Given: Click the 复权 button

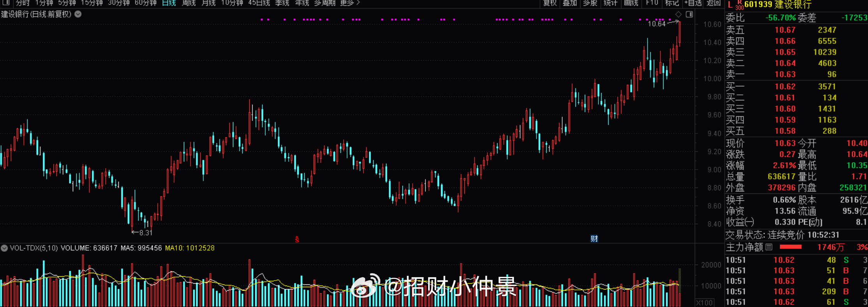Looking at the screenshot, I should (550, 3).
